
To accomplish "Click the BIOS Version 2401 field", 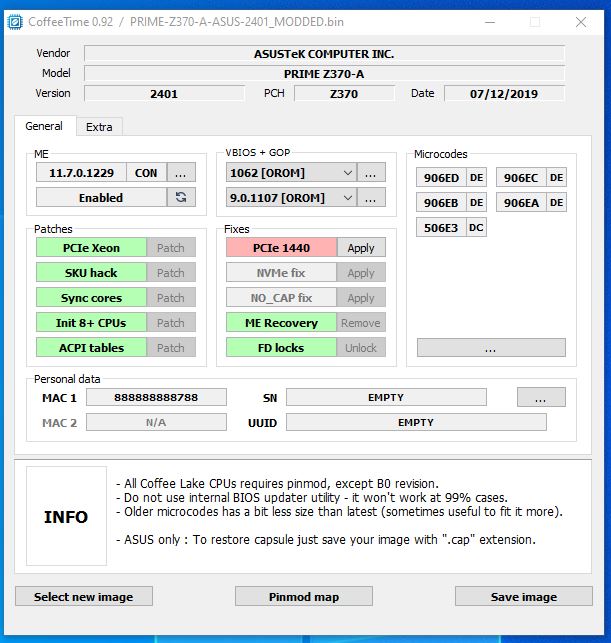I will (164, 94).
